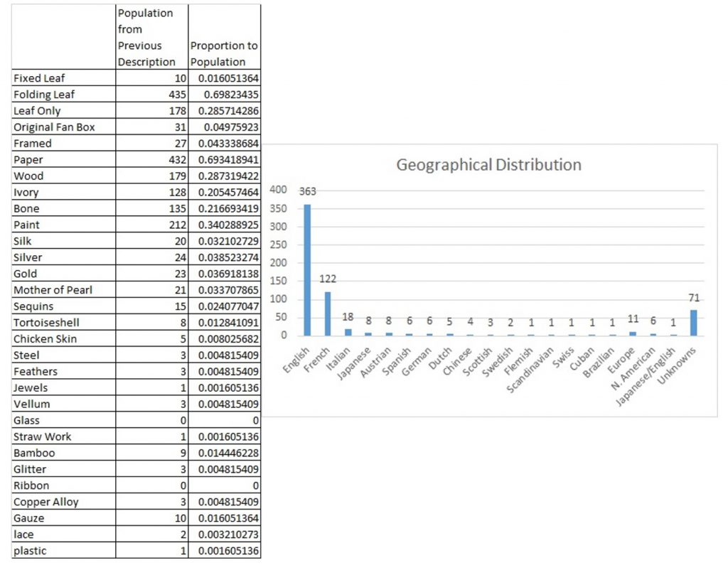Select the 'N. American' axis category label

point(633,368)
